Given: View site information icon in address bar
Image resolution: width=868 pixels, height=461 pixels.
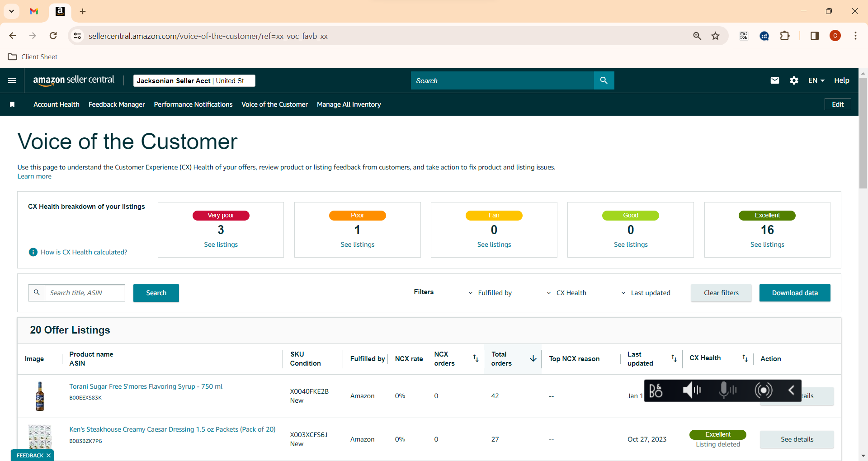Looking at the screenshot, I should tap(78, 36).
